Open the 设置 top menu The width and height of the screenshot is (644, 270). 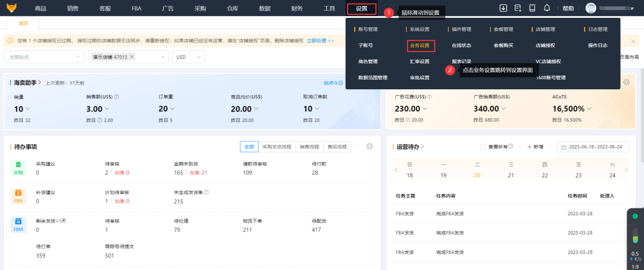(362, 9)
